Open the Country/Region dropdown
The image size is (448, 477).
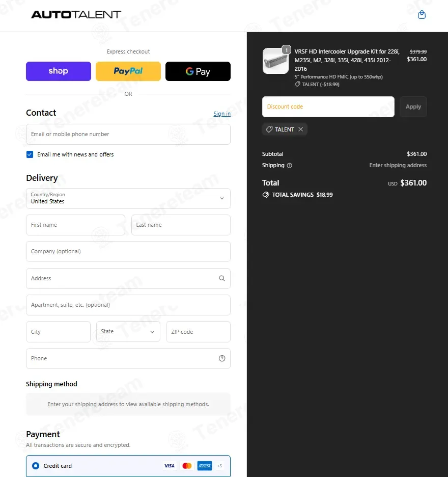click(x=128, y=198)
